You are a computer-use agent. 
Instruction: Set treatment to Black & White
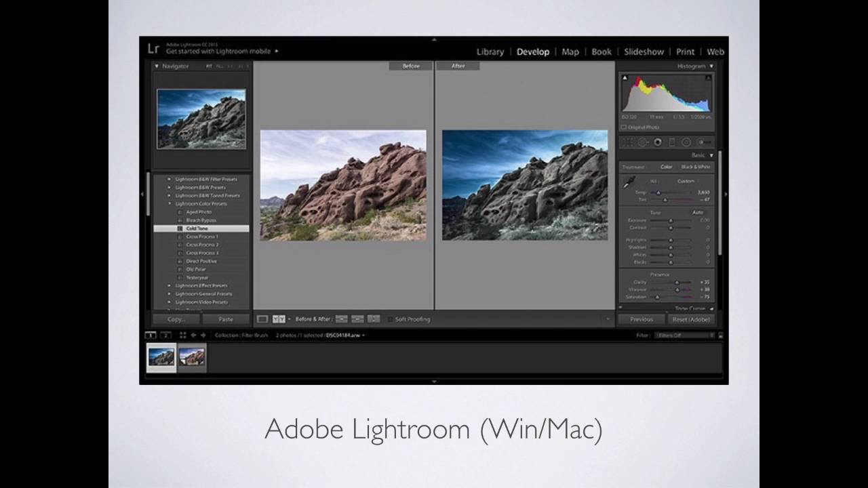[696, 167]
